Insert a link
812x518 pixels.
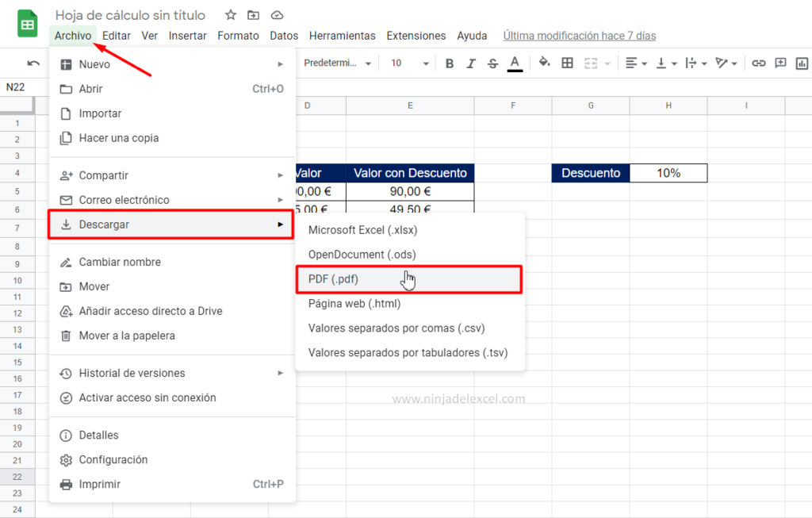[759, 63]
